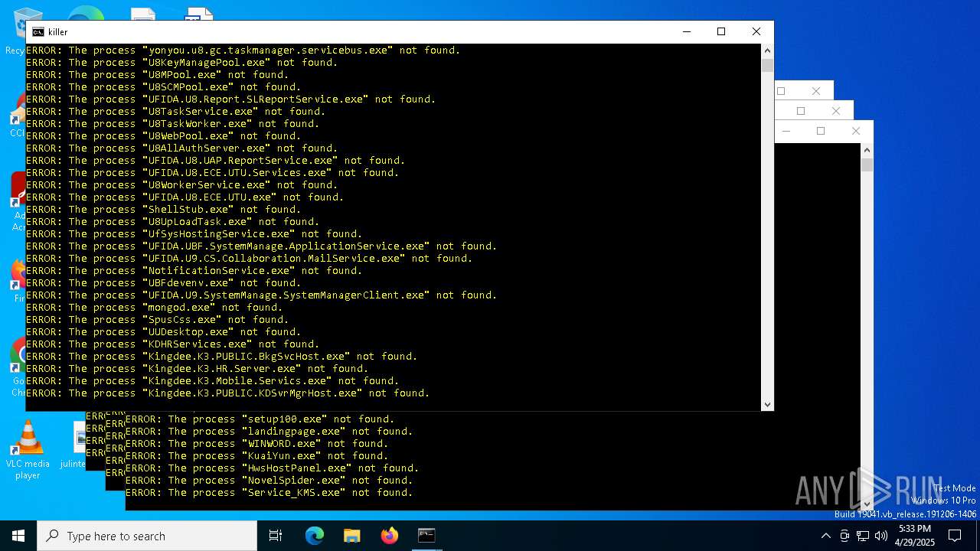Image resolution: width=980 pixels, height=551 pixels.
Task: Open the network status tray icon
Action: [863, 536]
